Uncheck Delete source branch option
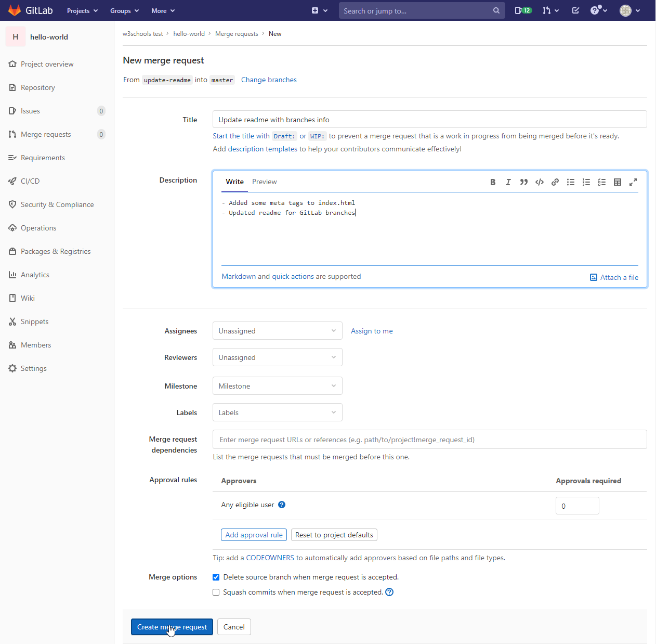 coord(216,577)
